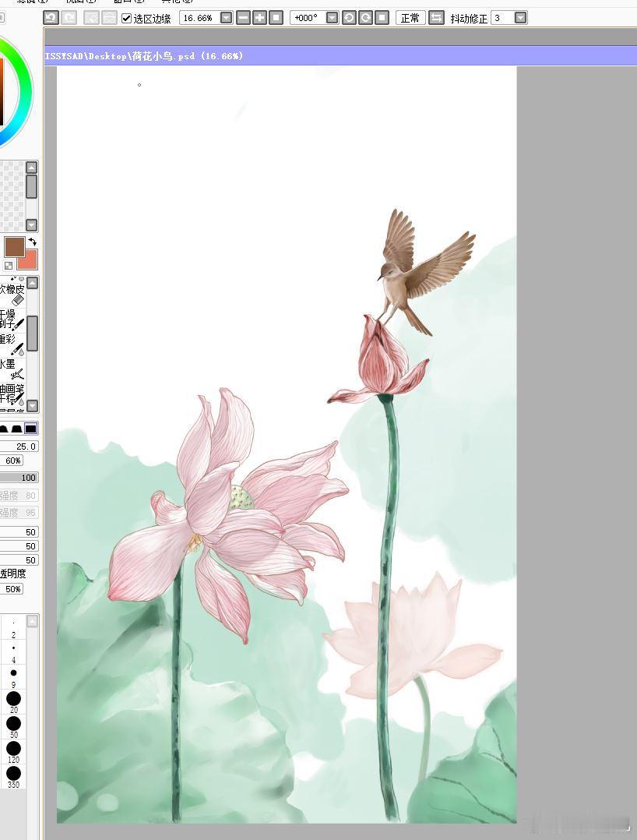
Task: Open the 抖动修正 stabilizer dropdown
Action: (520, 18)
